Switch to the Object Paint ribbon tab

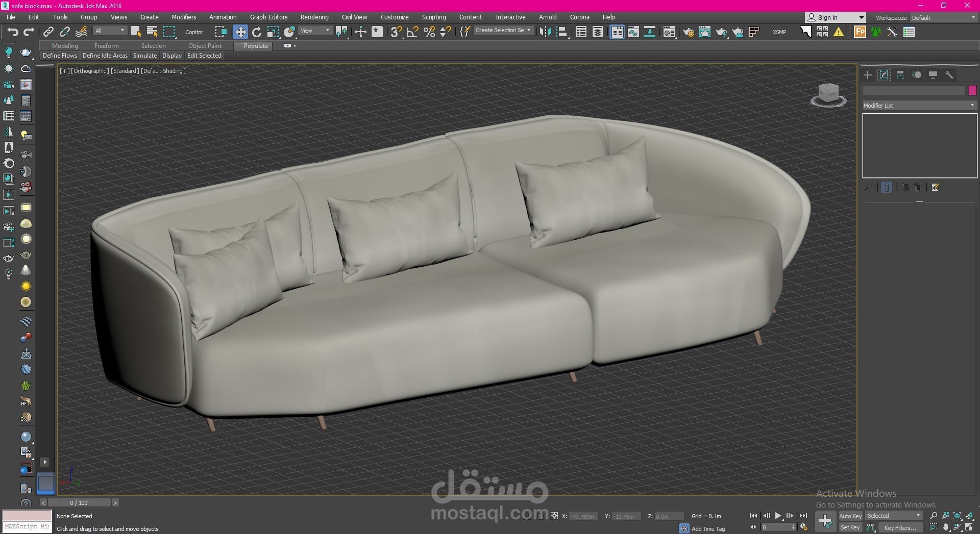point(205,46)
